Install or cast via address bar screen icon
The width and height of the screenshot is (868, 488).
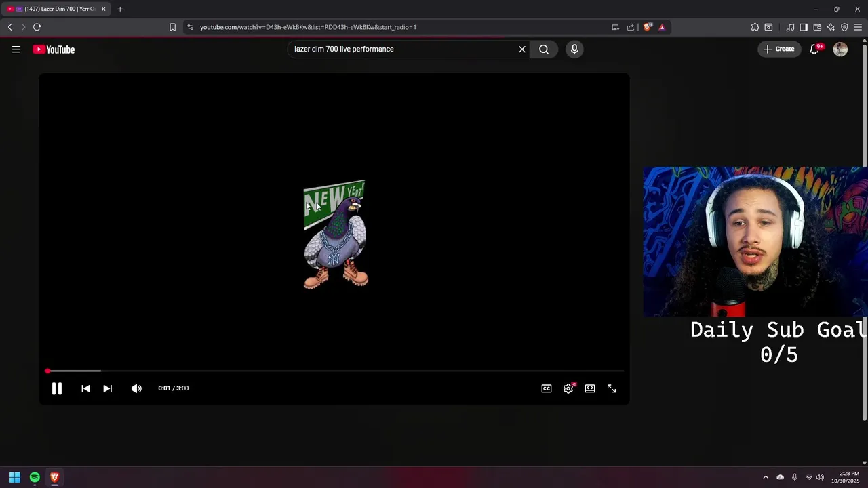click(x=615, y=27)
